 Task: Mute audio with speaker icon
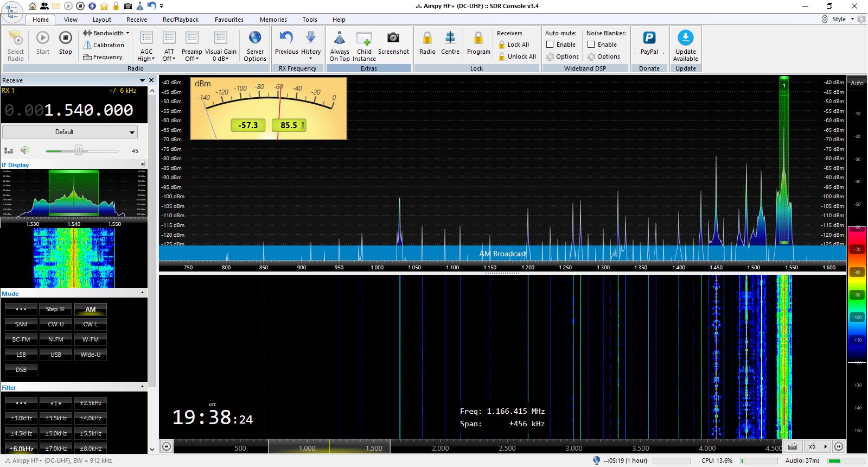pyautogui.click(x=25, y=150)
